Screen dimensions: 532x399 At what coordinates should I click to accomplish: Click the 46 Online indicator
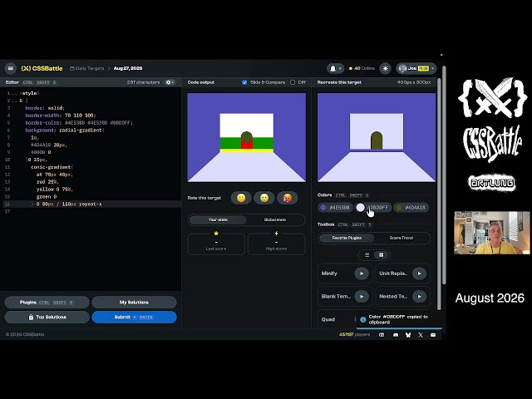point(362,68)
